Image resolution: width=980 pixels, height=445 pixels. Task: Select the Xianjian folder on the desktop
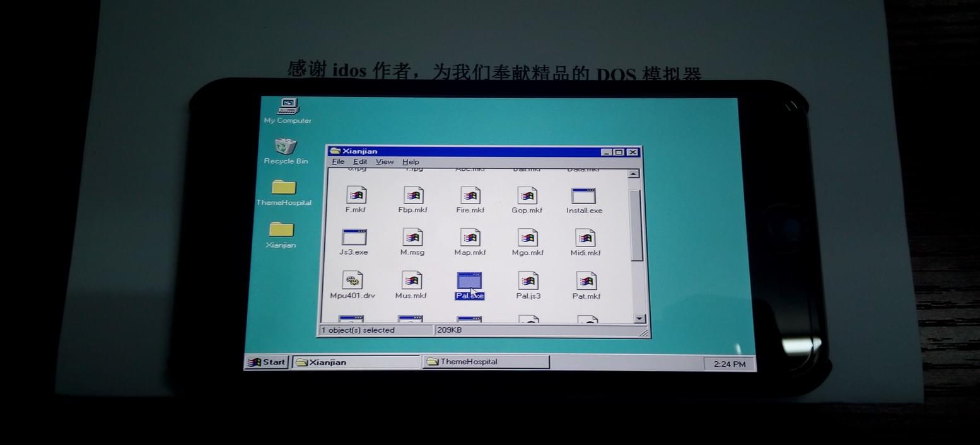click(x=281, y=229)
